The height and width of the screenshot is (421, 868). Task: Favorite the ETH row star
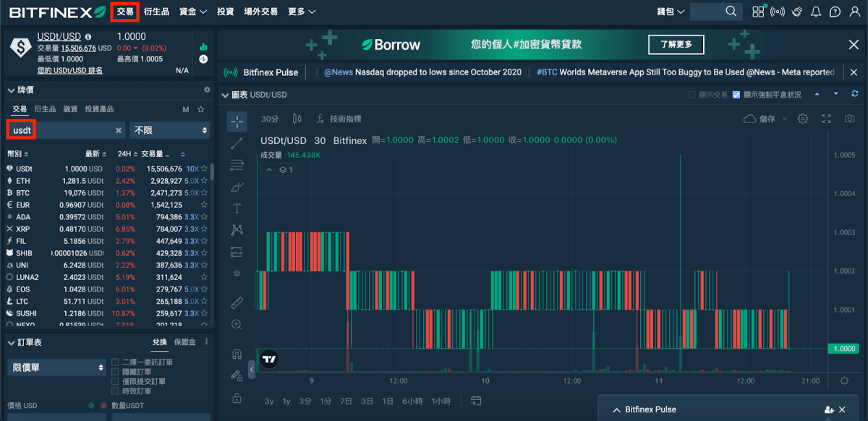[205, 181]
